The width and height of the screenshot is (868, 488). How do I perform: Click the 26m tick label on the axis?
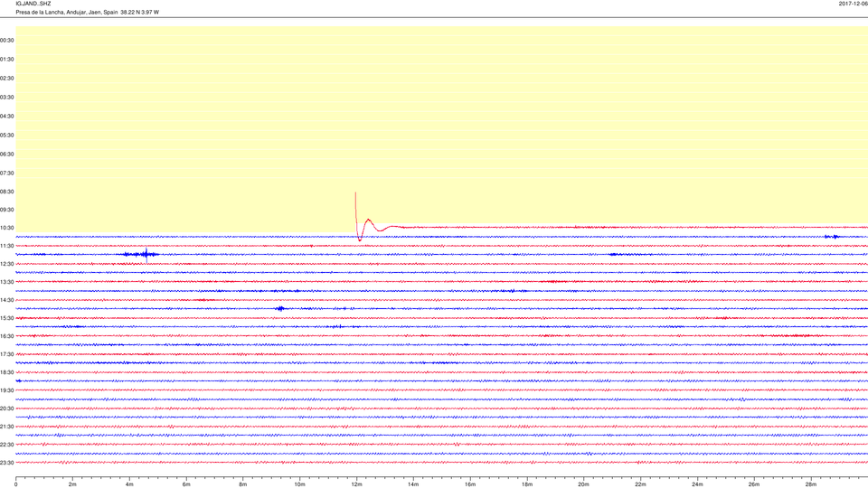click(754, 484)
